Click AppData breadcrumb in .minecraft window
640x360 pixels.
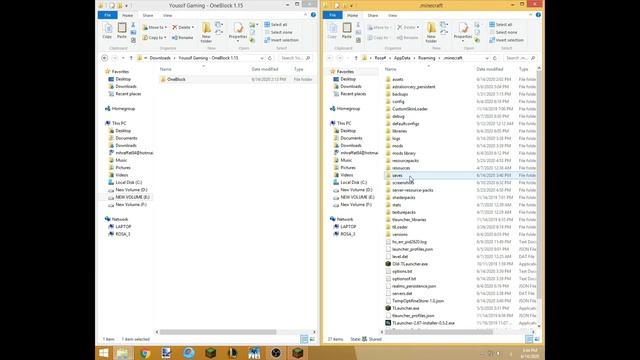point(402,58)
